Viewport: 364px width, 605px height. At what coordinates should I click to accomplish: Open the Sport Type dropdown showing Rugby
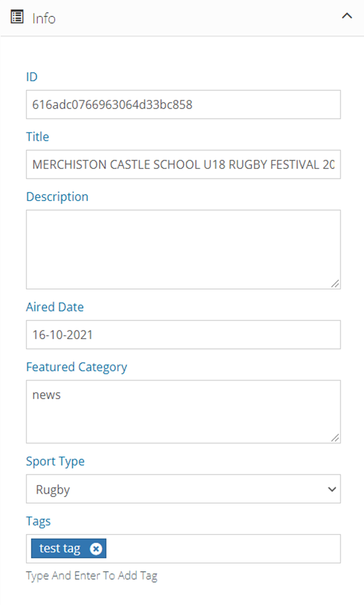pos(183,490)
